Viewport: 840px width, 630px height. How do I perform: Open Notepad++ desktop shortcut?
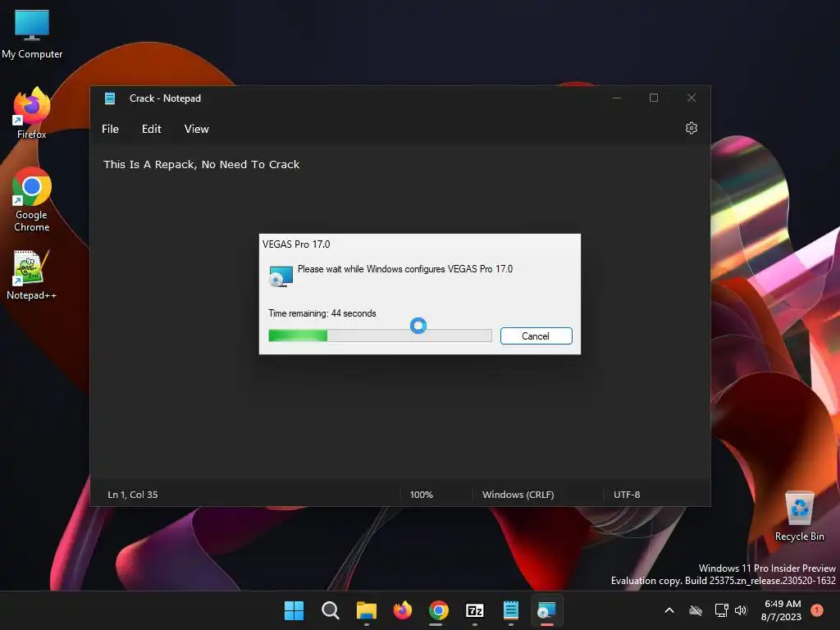[x=31, y=275]
